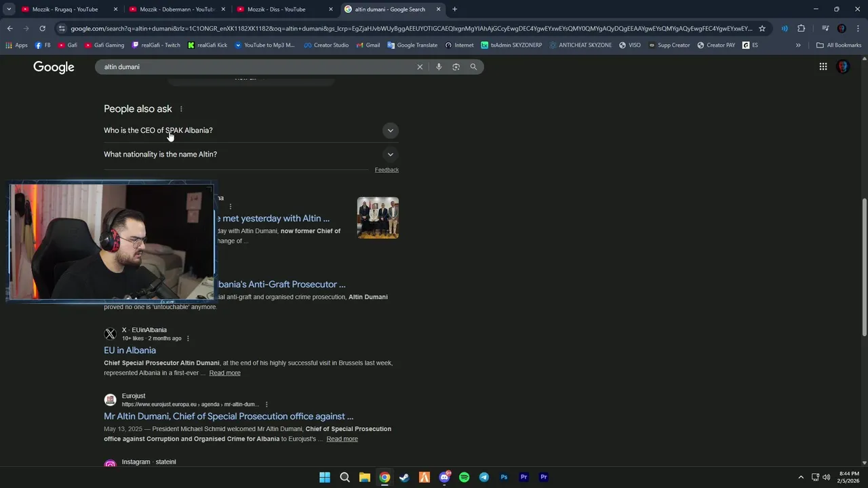Open the clock showing 8:44 PM
The image size is (868, 488).
pos(849,477)
